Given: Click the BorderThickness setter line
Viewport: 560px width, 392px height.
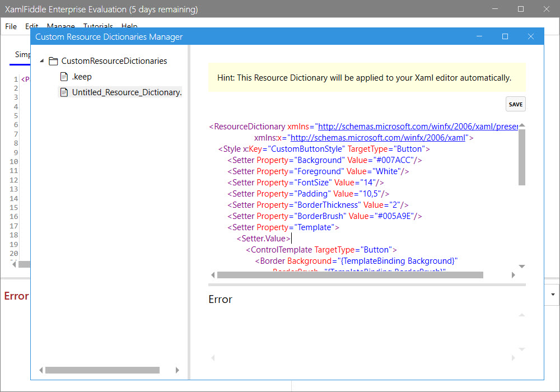Looking at the screenshot, I should [x=318, y=205].
